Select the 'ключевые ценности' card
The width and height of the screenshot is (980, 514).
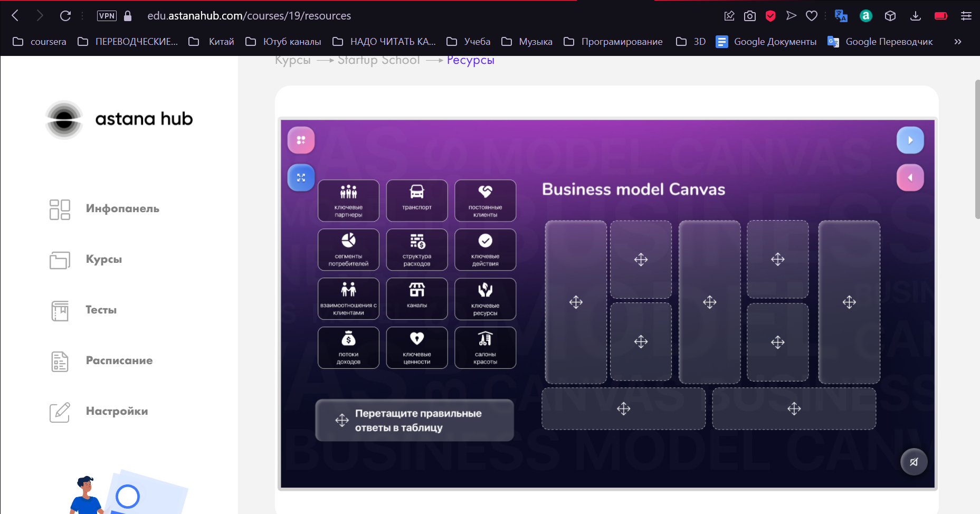click(x=417, y=348)
